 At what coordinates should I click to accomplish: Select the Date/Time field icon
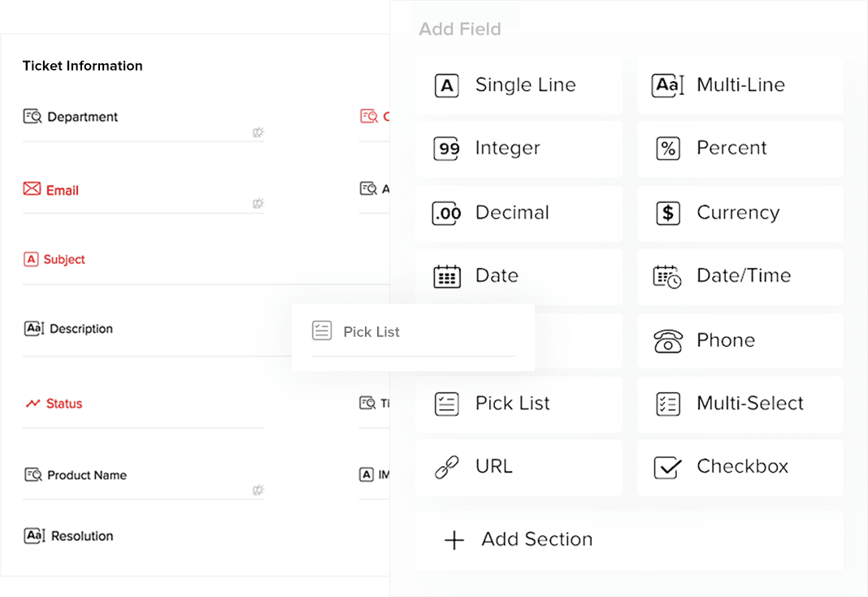coord(667,276)
